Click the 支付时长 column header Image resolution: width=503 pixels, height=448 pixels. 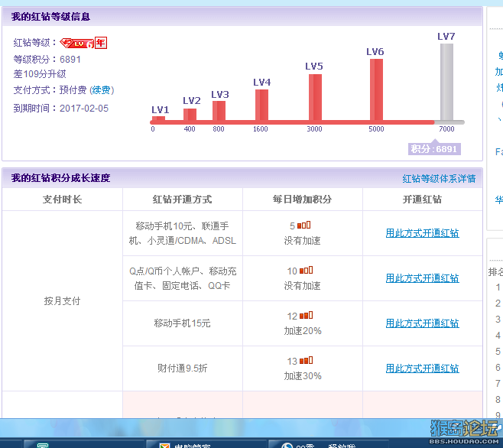tap(62, 200)
